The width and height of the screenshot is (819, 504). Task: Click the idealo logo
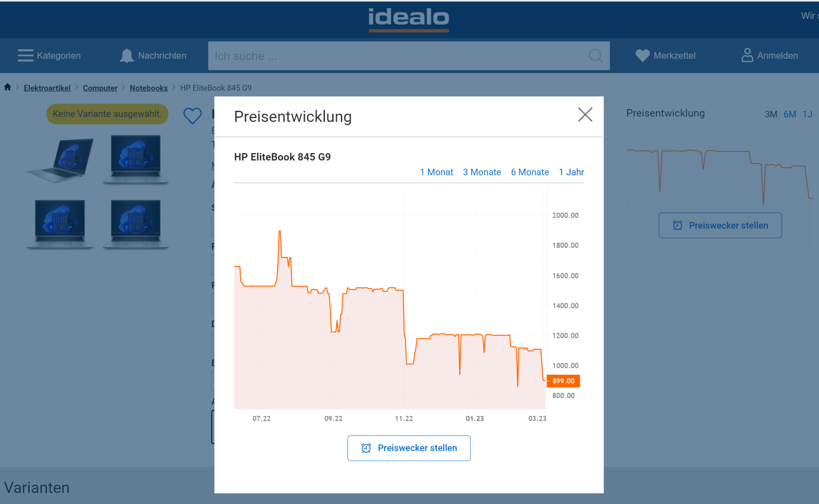click(409, 19)
